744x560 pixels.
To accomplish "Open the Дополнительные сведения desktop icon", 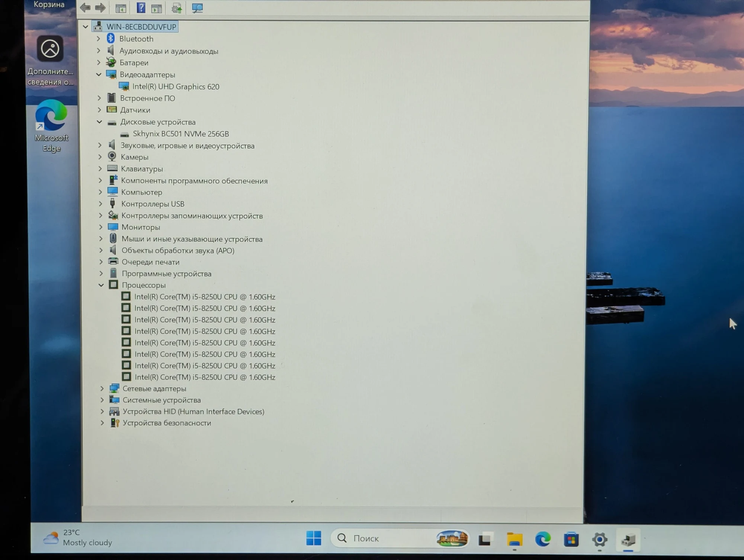I will (50, 61).
